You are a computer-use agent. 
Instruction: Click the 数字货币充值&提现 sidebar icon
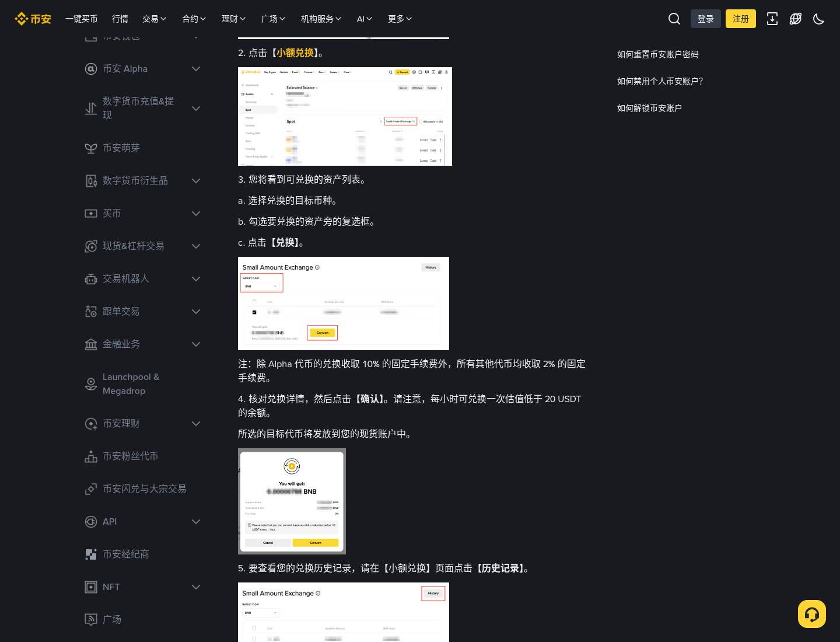(x=91, y=109)
